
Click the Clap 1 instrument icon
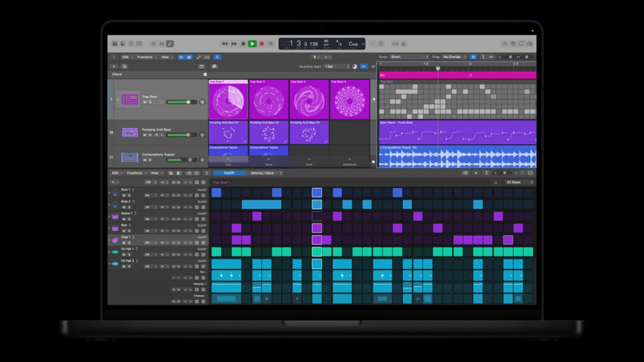tap(116, 239)
